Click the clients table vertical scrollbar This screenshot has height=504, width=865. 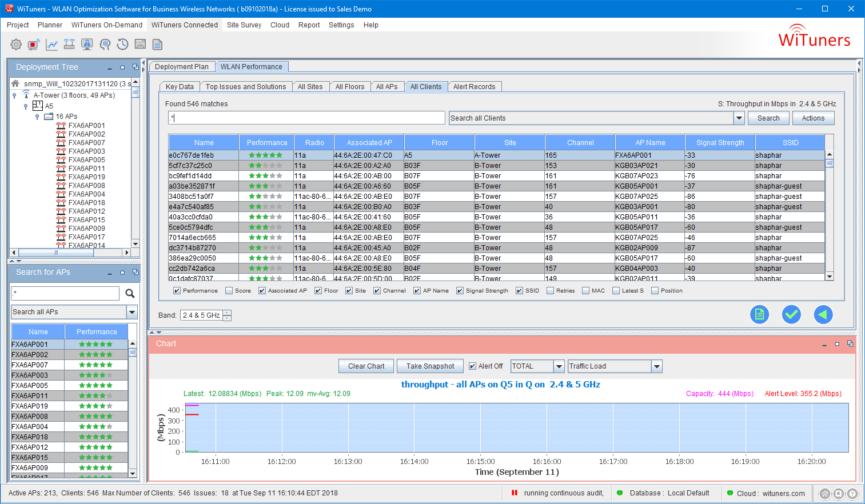point(830,215)
